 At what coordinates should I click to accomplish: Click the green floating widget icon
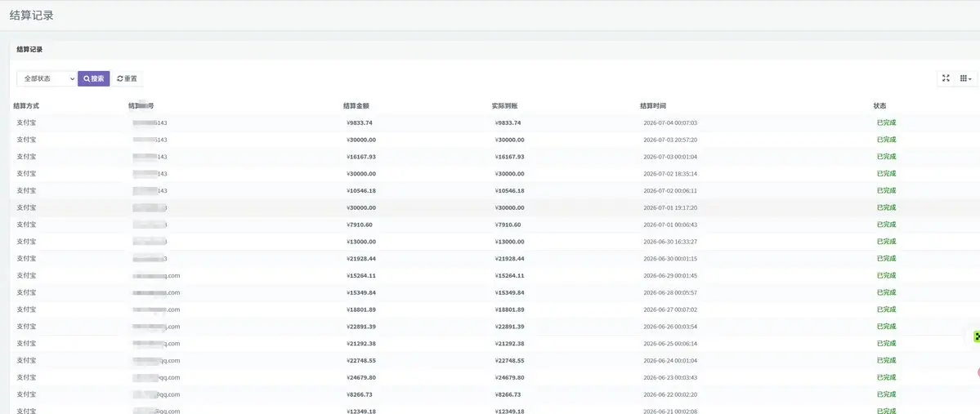click(977, 337)
